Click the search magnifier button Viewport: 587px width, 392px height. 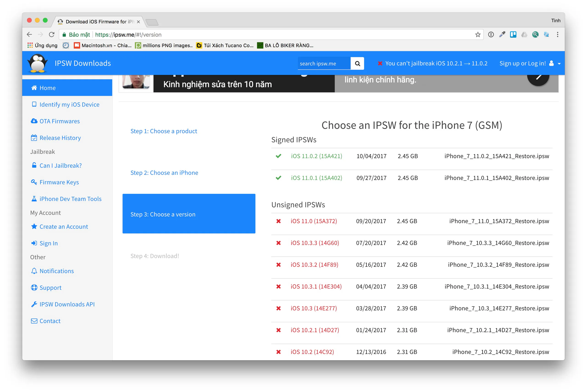coord(357,63)
